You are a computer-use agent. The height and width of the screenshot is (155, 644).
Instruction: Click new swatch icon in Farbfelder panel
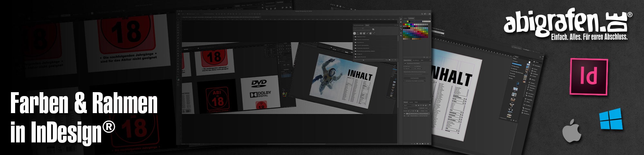(424, 57)
